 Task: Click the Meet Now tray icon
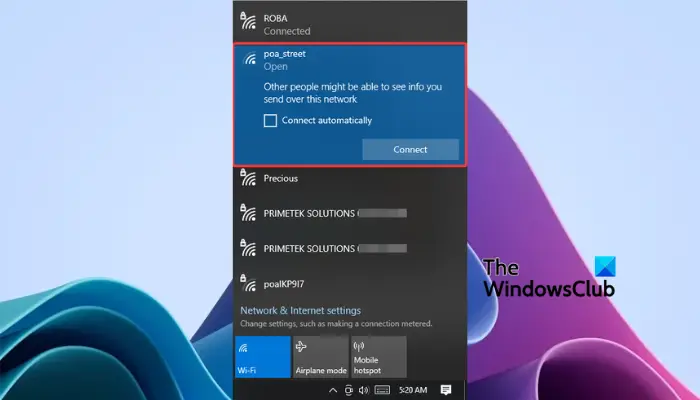[x=349, y=390]
